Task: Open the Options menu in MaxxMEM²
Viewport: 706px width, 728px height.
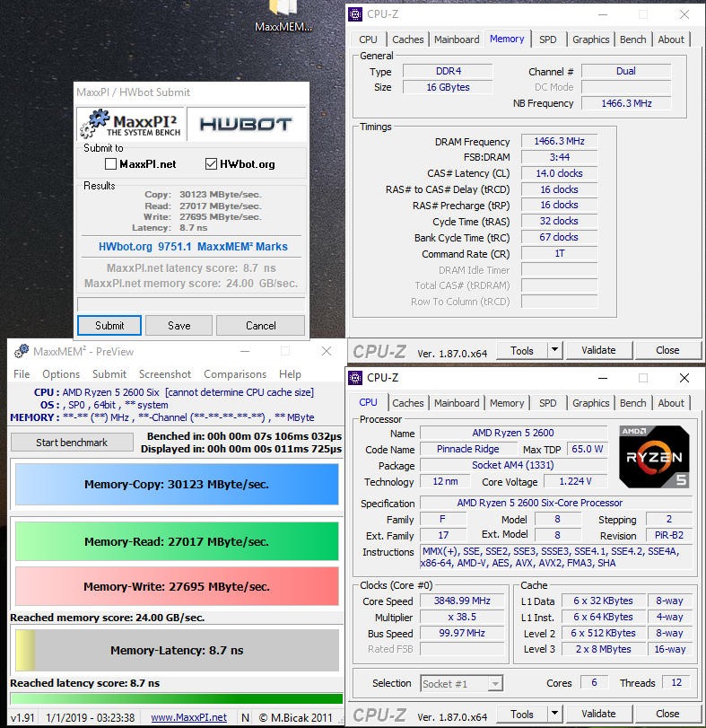Action: point(61,374)
